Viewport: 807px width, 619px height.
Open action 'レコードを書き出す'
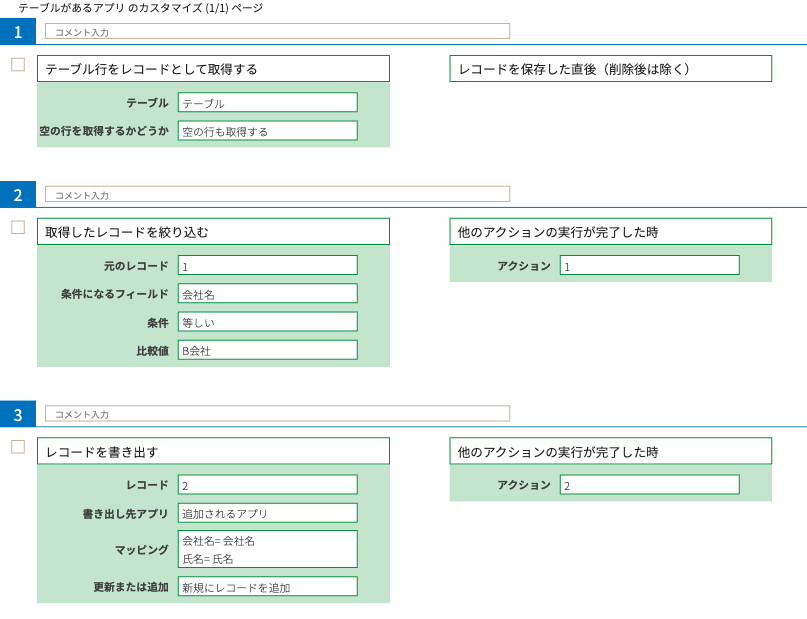coord(213,451)
